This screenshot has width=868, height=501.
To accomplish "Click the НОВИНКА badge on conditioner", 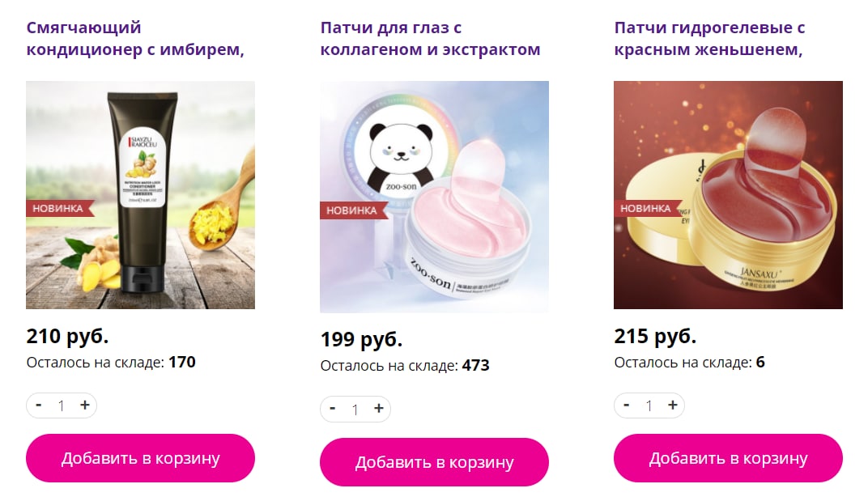I will point(59,209).
